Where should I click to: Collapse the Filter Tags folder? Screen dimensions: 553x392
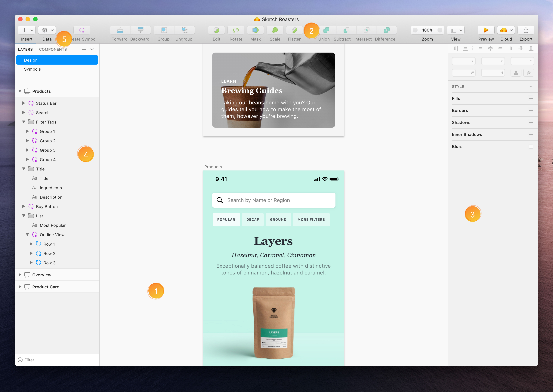click(x=24, y=122)
